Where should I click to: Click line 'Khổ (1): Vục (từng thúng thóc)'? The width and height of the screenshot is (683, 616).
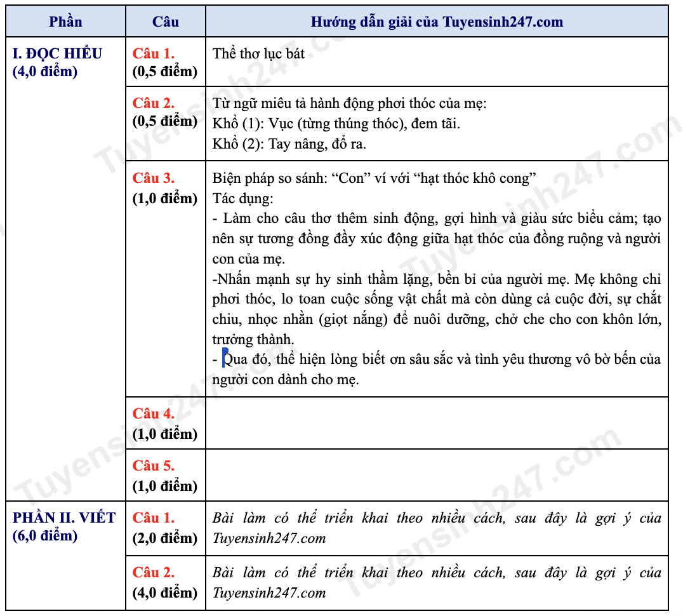pyautogui.click(x=336, y=123)
